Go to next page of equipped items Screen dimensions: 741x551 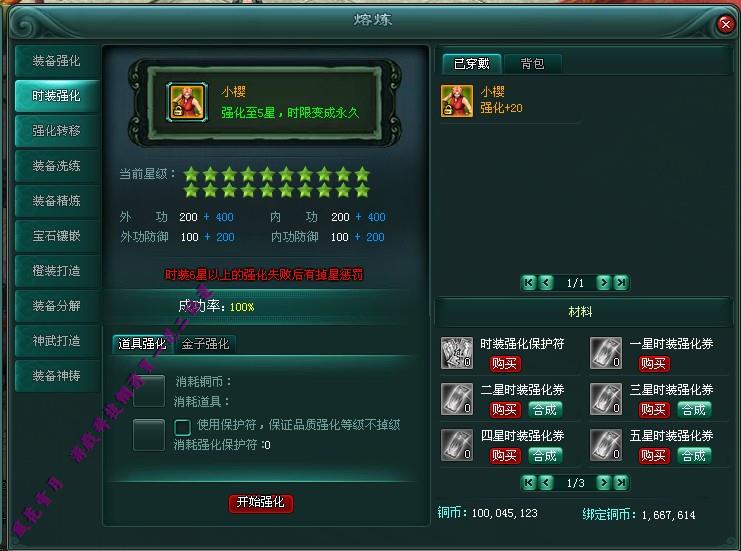[x=603, y=283]
